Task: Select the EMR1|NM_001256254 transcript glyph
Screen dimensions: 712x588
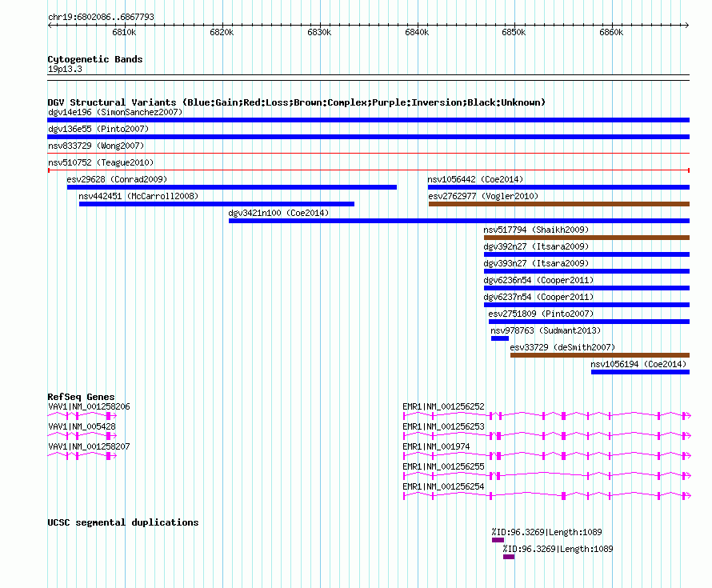Action: coord(547,495)
